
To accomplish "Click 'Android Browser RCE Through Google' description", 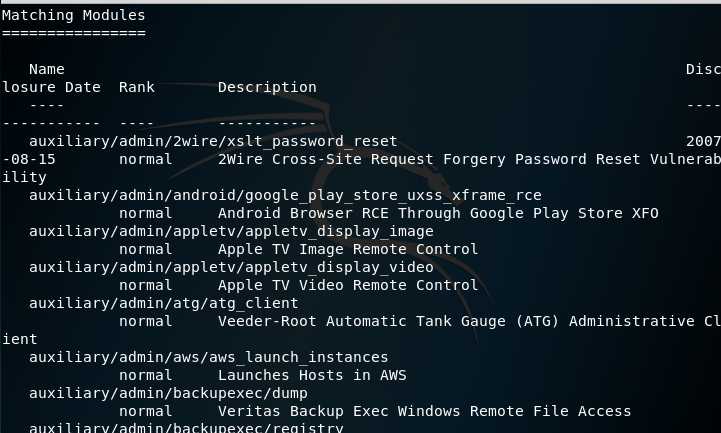I will point(370,214).
